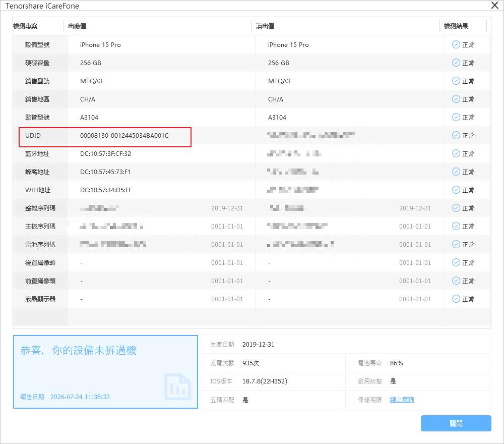This screenshot has width=504, height=444.
Task: Open the 線上查詢 warranty link
Action: coord(402,400)
